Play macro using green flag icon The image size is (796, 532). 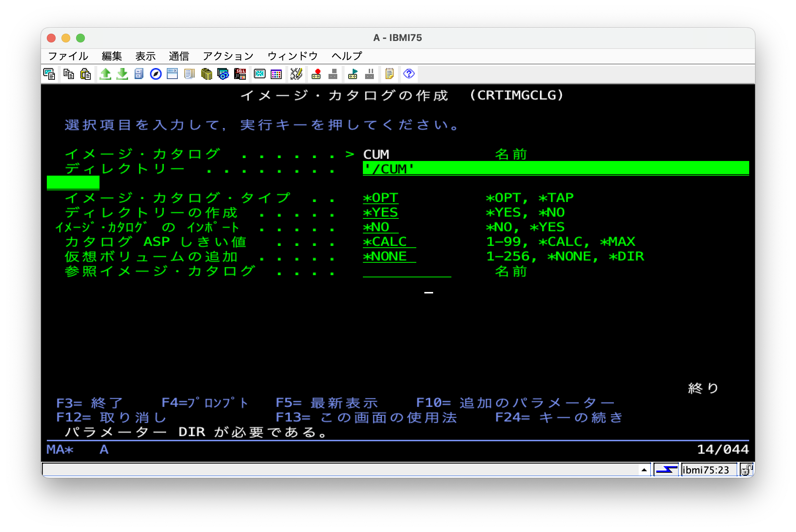click(x=353, y=74)
